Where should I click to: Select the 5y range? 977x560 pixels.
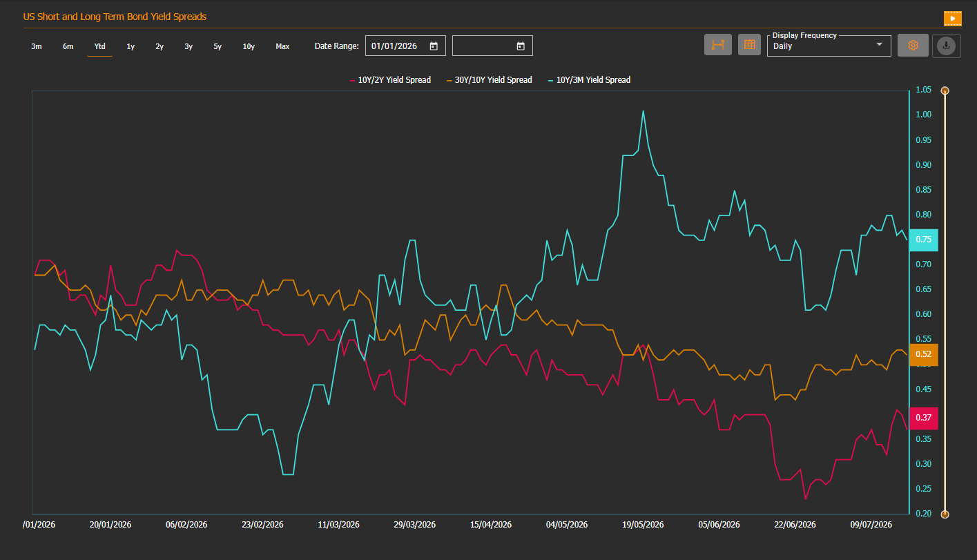click(217, 46)
